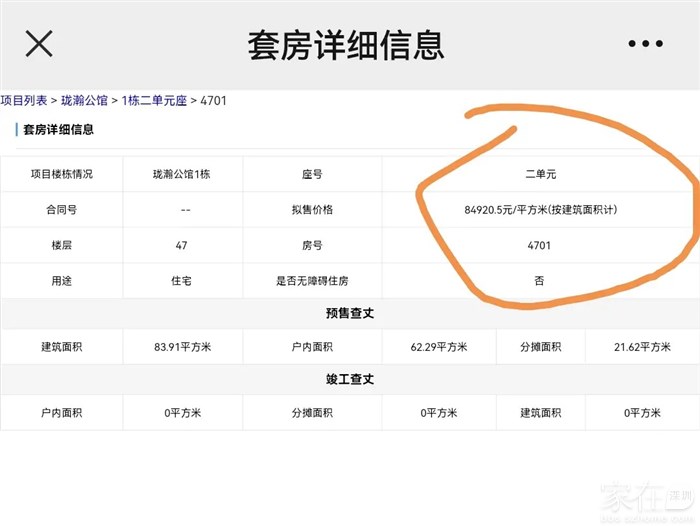Click the 否 barrier-free housing value
This screenshot has height=526, width=700.
(540, 281)
